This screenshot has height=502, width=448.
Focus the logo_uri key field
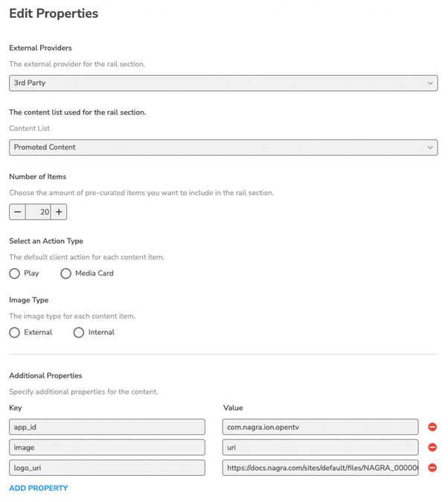point(107,468)
